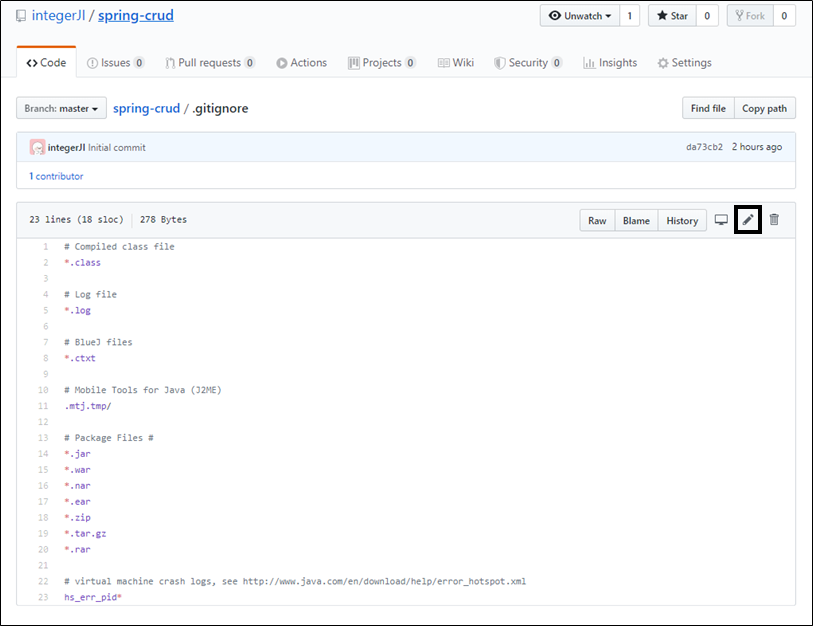The image size is (813, 626).
Task: Click the 'hs_err_pid*' line
Action: (93, 597)
